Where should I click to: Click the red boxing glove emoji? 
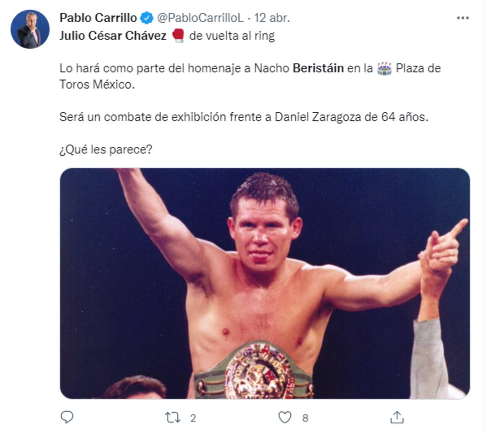coord(178,36)
